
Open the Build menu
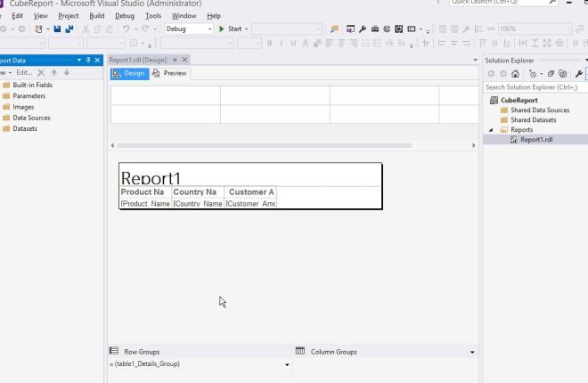(97, 16)
